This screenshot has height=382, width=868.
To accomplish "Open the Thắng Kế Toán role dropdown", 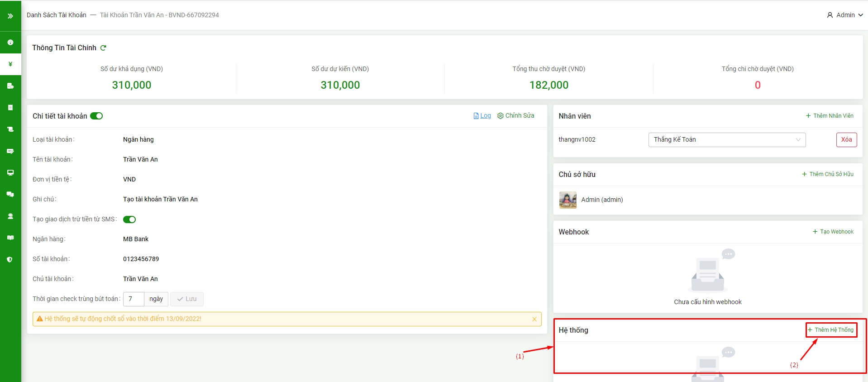I will tap(726, 140).
